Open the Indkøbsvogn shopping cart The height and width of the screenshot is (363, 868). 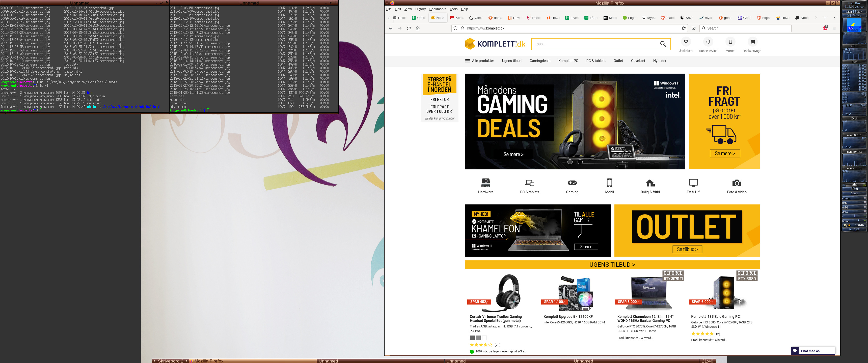pyautogui.click(x=752, y=42)
